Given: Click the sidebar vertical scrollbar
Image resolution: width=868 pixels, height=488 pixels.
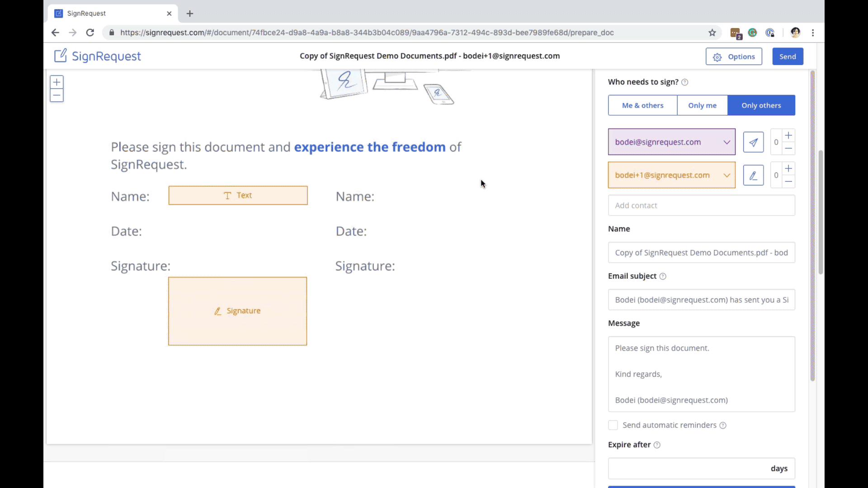Looking at the screenshot, I should [x=812, y=226].
